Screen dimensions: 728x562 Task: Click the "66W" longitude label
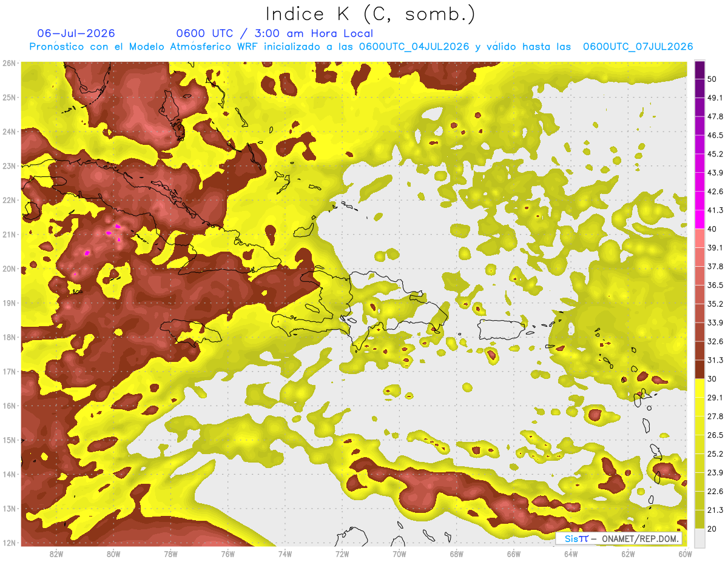[x=513, y=554]
